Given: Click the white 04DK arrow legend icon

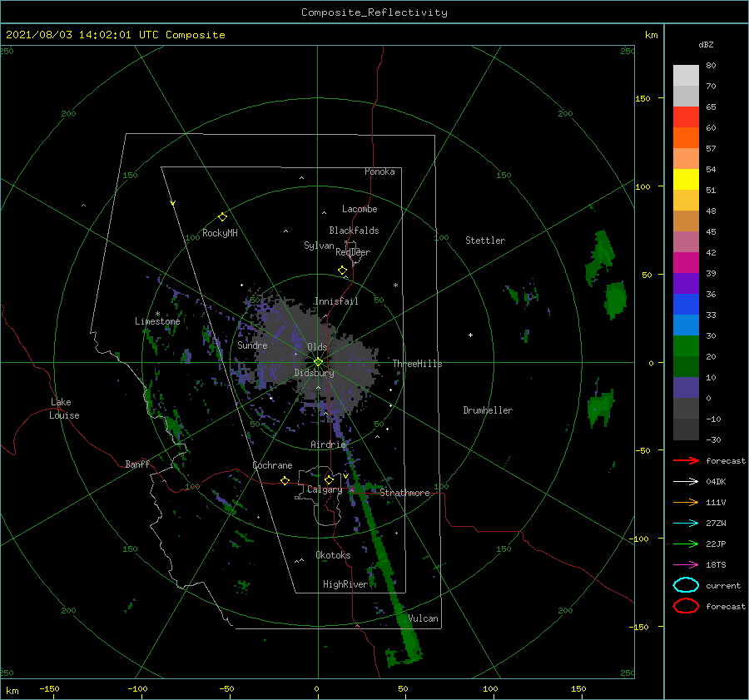Looking at the screenshot, I should click(x=686, y=481).
